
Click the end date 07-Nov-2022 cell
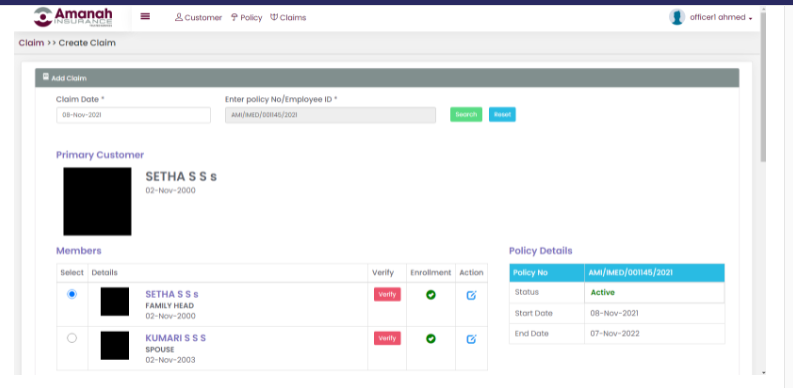(654, 334)
